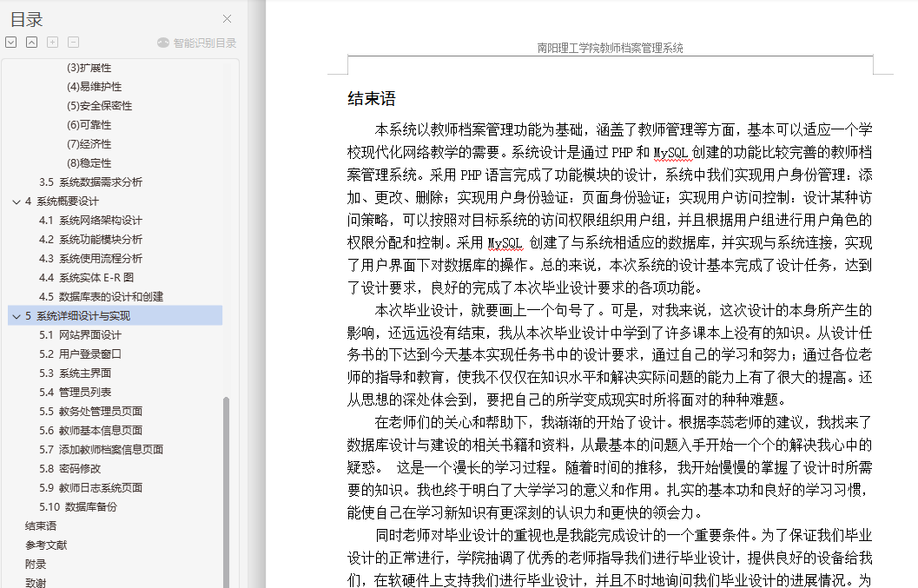
Task: Go to 5.9 教师日志系统页面
Action: 90,488
